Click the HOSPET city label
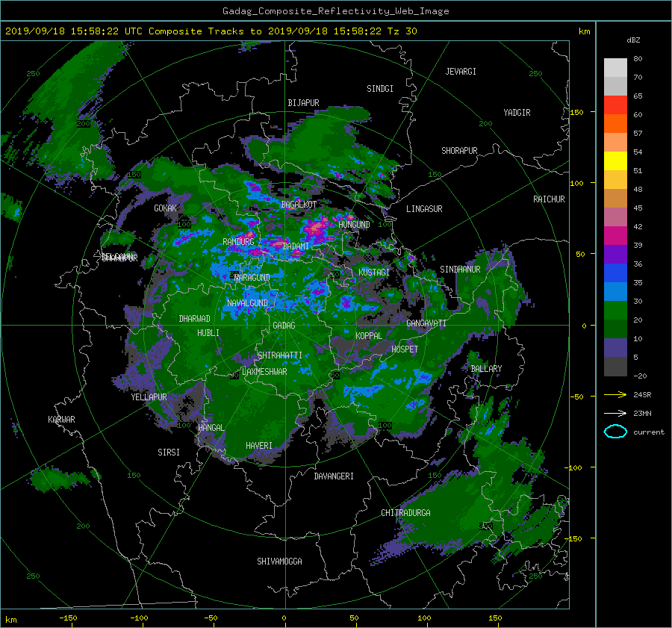 [405, 349]
